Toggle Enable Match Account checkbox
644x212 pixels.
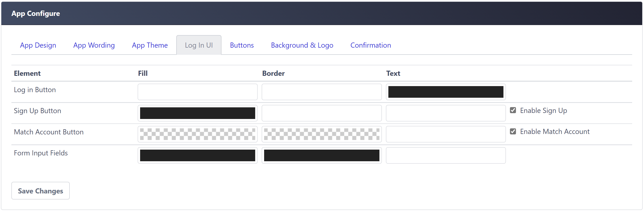(513, 132)
